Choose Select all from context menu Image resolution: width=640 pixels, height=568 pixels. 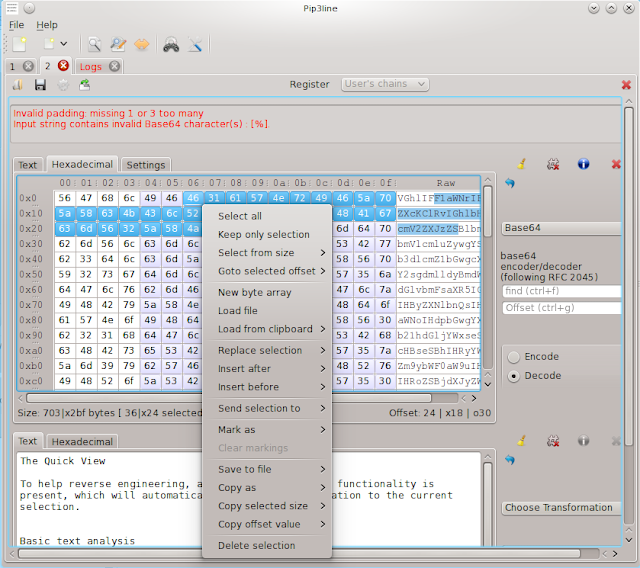267,216
